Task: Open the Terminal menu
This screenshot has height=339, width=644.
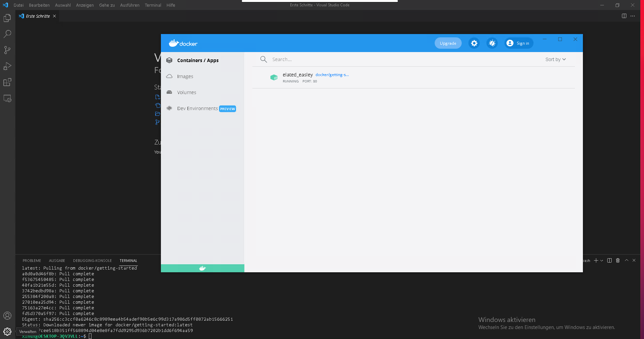Action: click(x=153, y=5)
